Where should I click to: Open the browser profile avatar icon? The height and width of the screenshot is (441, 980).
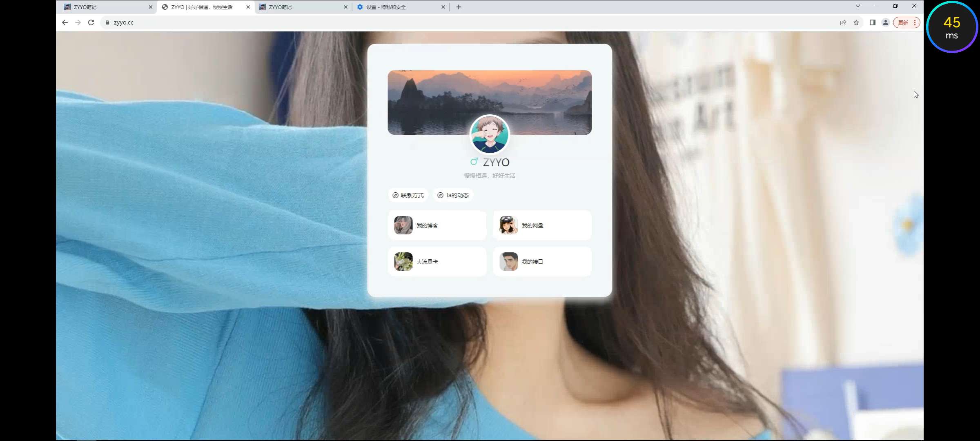click(x=885, y=22)
